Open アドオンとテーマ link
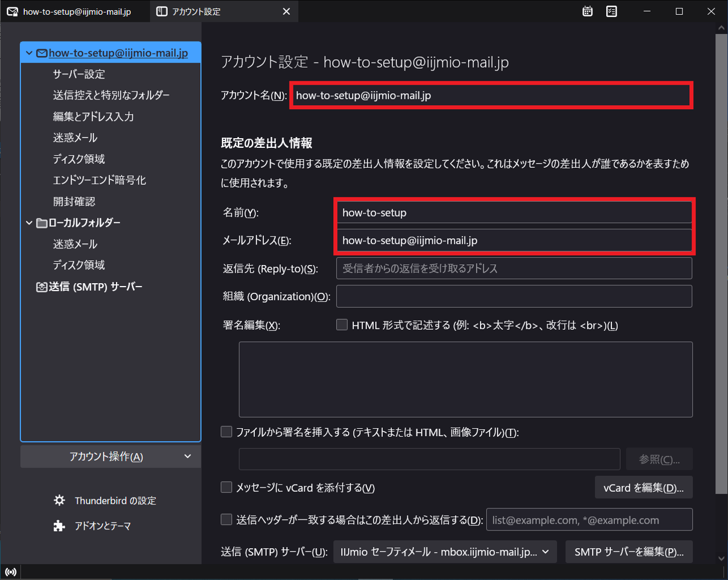Image resolution: width=728 pixels, height=580 pixels. (103, 527)
